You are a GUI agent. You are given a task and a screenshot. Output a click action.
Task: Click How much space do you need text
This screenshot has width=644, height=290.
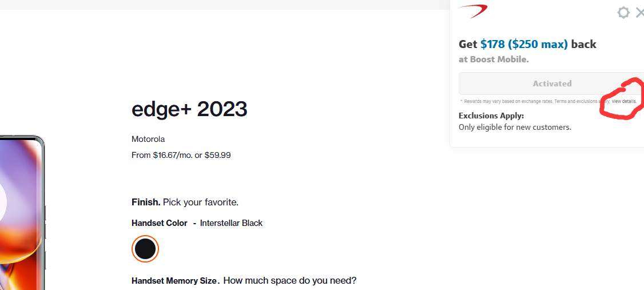pyautogui.click(x=290, y=281)
